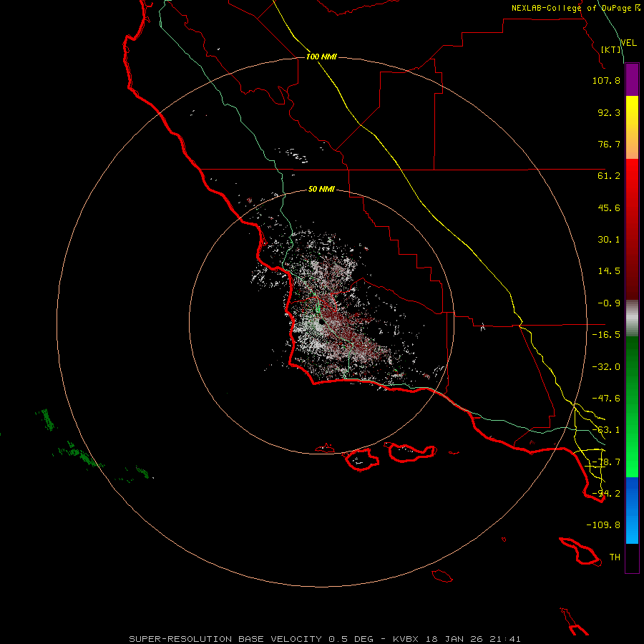Pick the black TH box below the color bar
The image size is (644, 644).
632,559
